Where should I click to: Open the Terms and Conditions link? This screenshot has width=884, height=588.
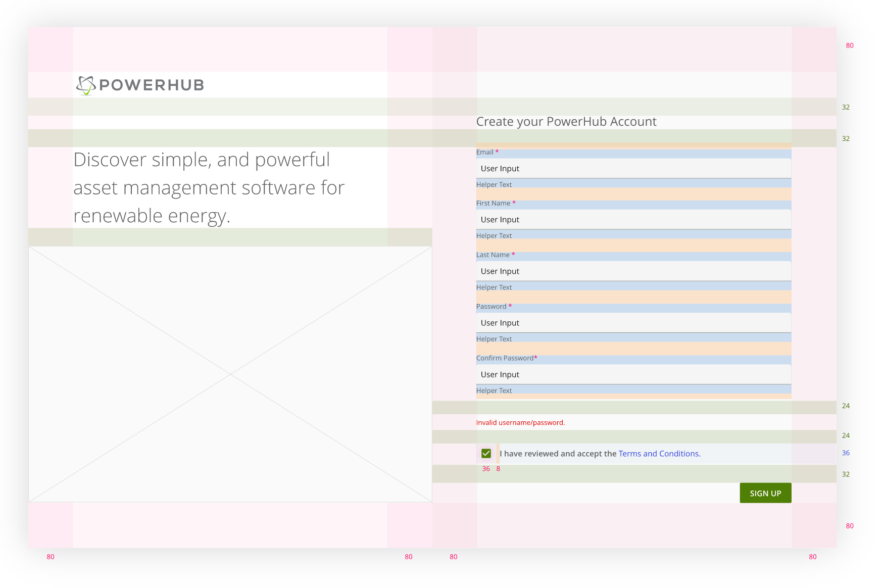coord(659,454)
